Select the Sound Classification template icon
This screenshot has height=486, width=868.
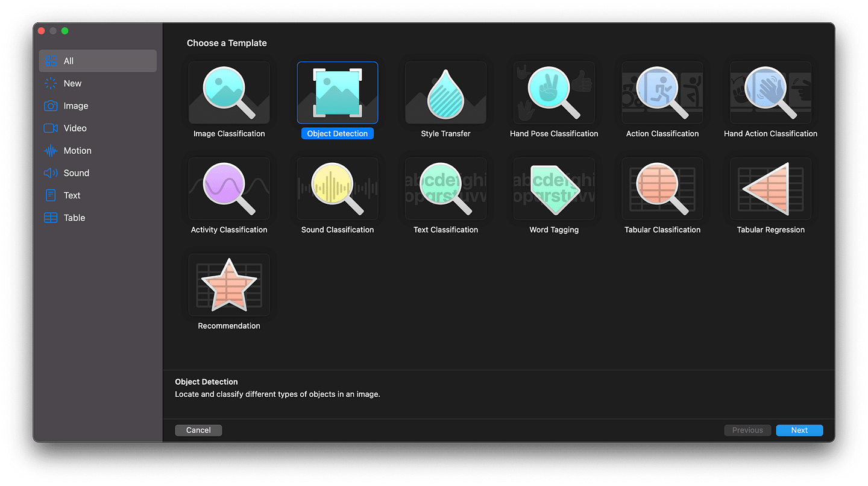pyautogui.click(x=338, y=189)
